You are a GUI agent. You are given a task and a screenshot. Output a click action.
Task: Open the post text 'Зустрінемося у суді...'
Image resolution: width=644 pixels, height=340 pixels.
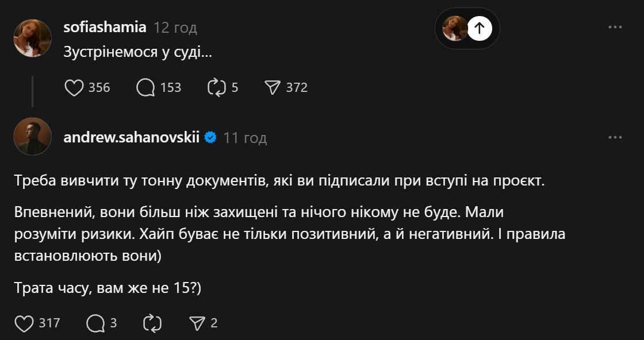137,52
